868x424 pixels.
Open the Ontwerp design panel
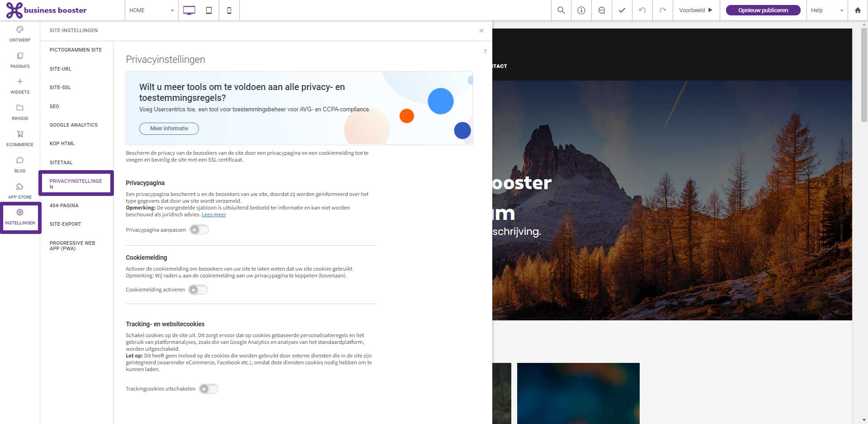click(x=20, y=34)
